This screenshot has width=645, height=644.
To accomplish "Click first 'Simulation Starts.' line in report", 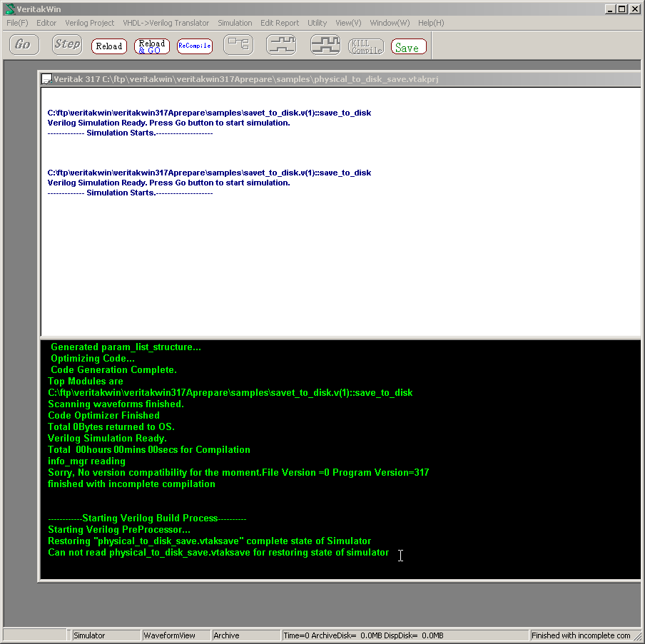I will [130, 133].
